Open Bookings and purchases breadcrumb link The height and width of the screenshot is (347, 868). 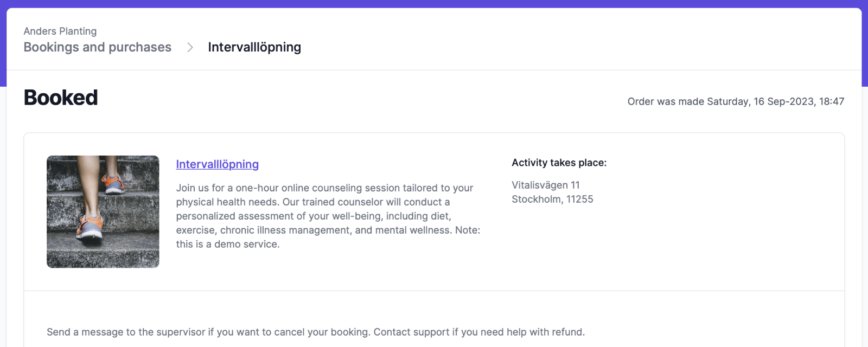click(x=98, y=47)
